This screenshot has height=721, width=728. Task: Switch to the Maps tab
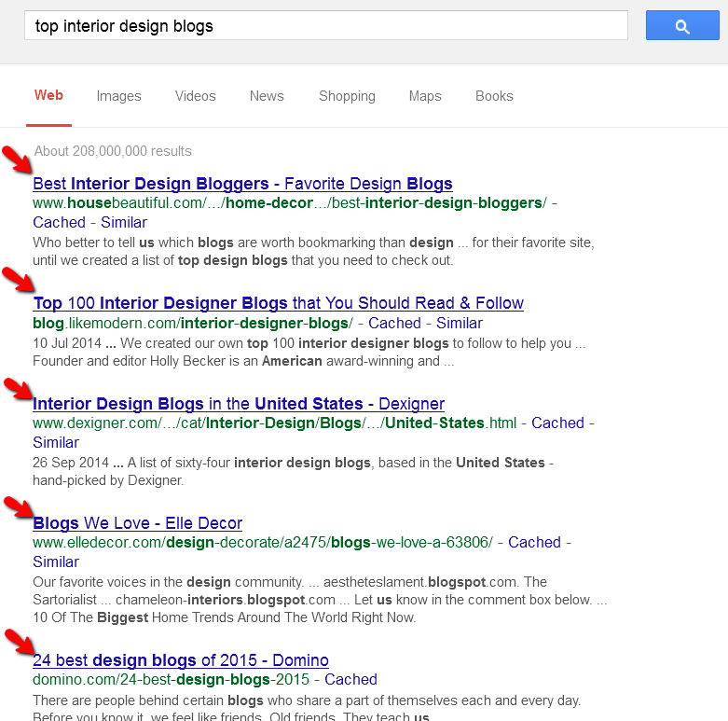click(x=425, y=96)
